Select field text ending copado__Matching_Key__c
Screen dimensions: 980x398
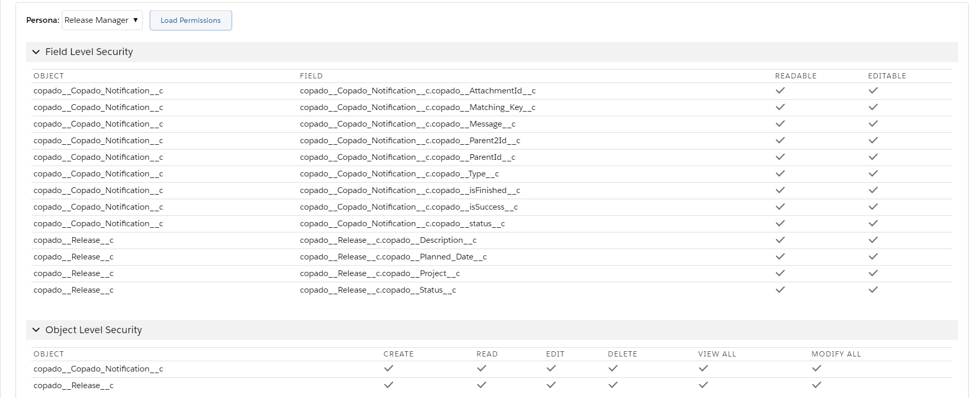418,107
